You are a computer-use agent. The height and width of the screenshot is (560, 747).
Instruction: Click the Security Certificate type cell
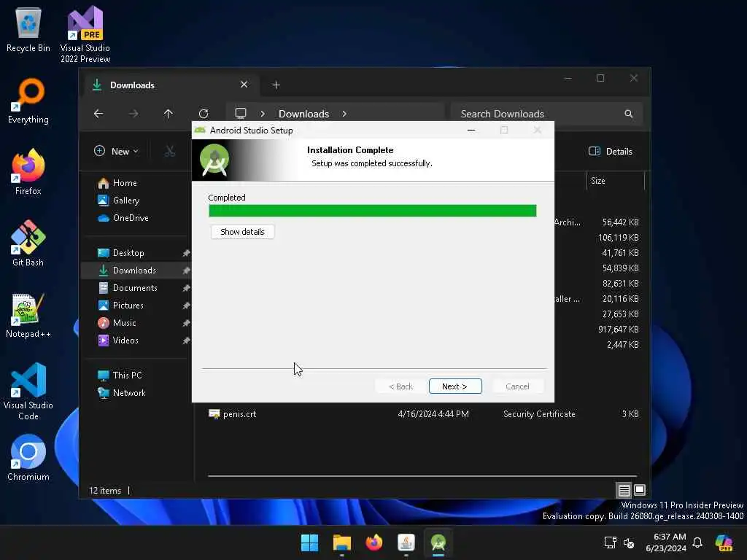click(539, 414)
